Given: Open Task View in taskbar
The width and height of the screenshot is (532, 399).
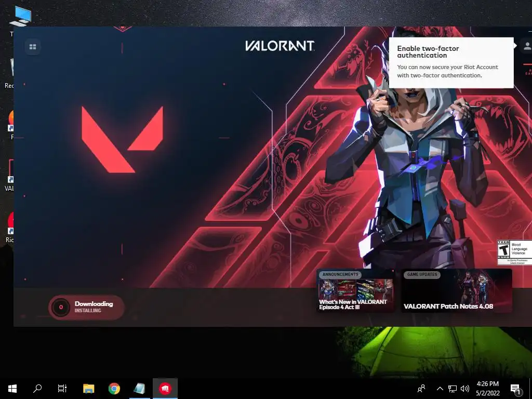Looking at the screenshot, I should point(62,389).
